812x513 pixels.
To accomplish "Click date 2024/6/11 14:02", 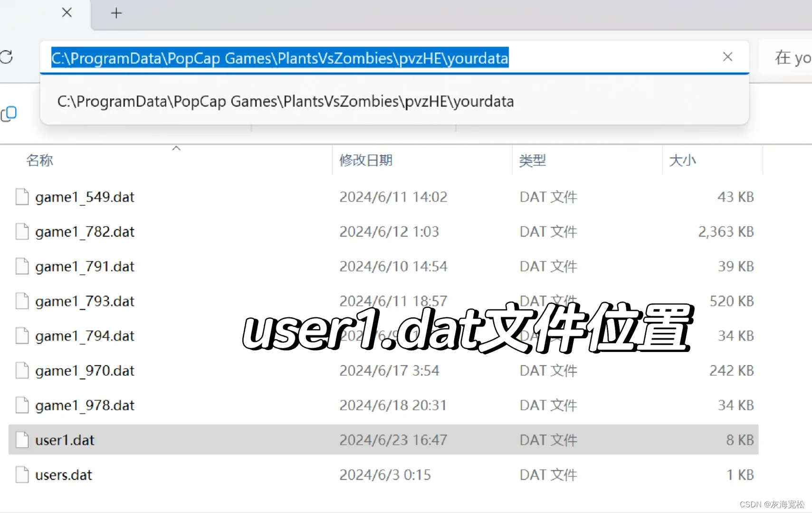I will coord(393,197).
